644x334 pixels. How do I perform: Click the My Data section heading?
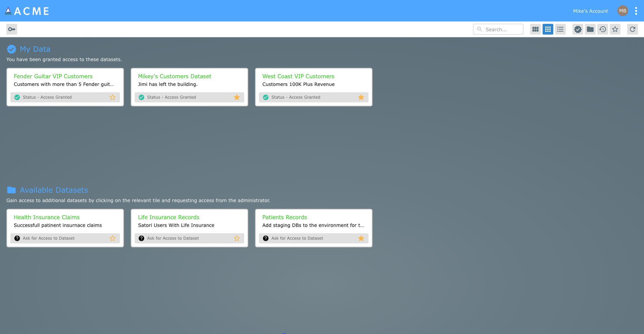[x=35, y=49]
